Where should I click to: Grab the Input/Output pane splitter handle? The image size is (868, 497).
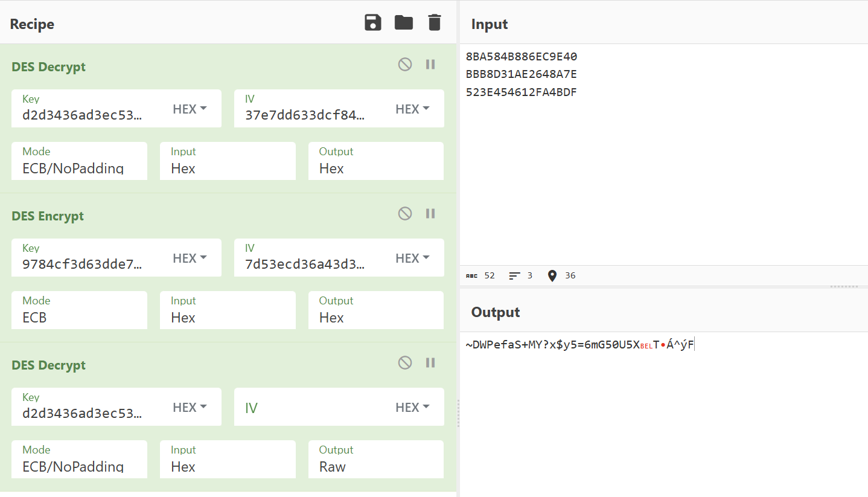coord(844,286)
